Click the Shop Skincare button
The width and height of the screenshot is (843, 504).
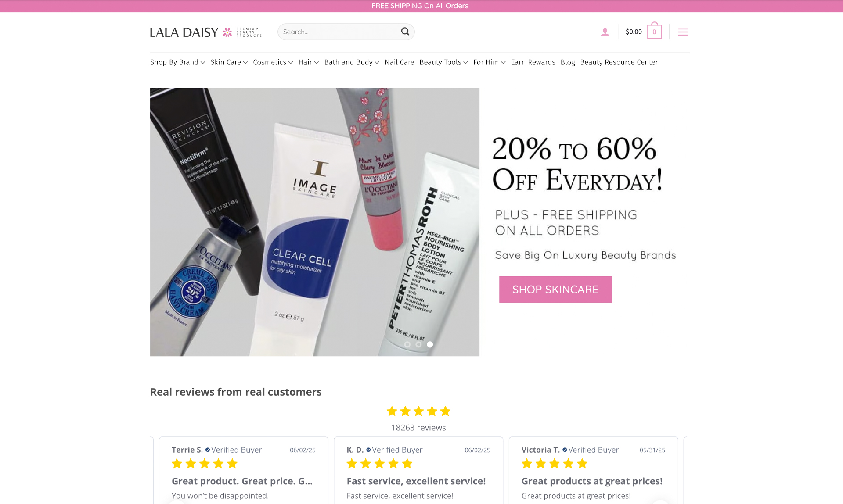(555, 289)
